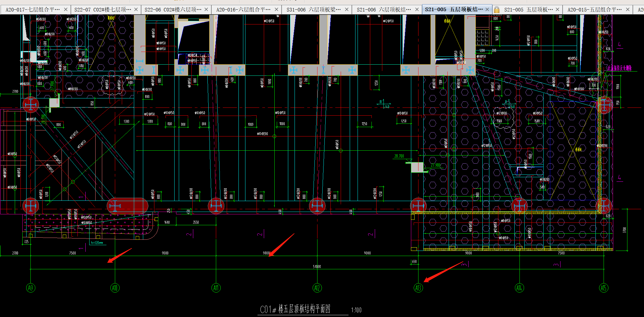Close the S22-06 C02#楼六层顶 tab
Viewport: 644px width, 317px height.
[206, 10]
